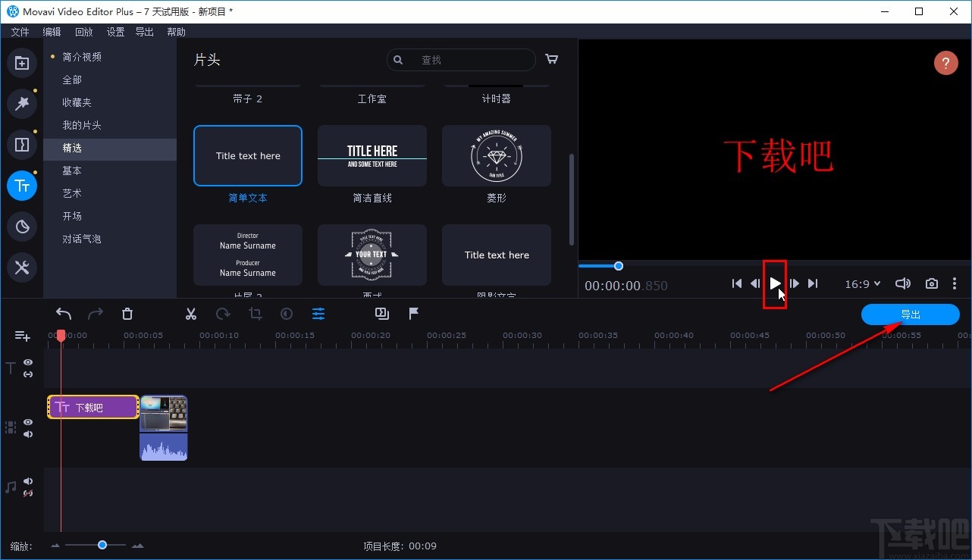
Task: Mute the audio track speaker
Action: [28, 481]
